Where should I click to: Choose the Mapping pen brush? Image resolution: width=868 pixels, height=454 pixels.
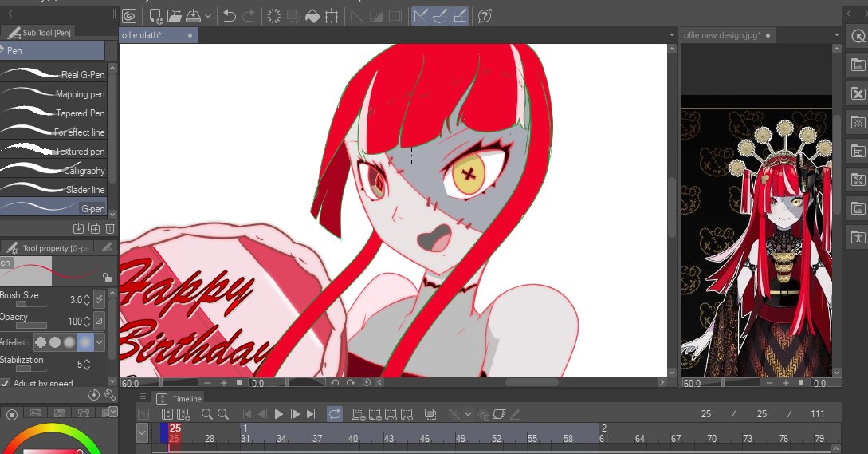tap(53, 93)
